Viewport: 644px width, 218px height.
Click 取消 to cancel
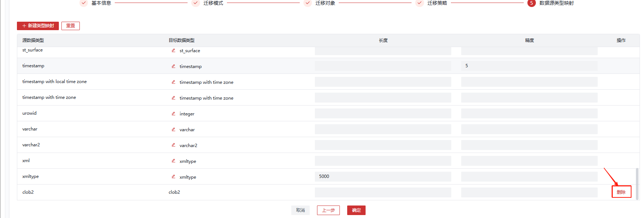[x=300, y=210]
